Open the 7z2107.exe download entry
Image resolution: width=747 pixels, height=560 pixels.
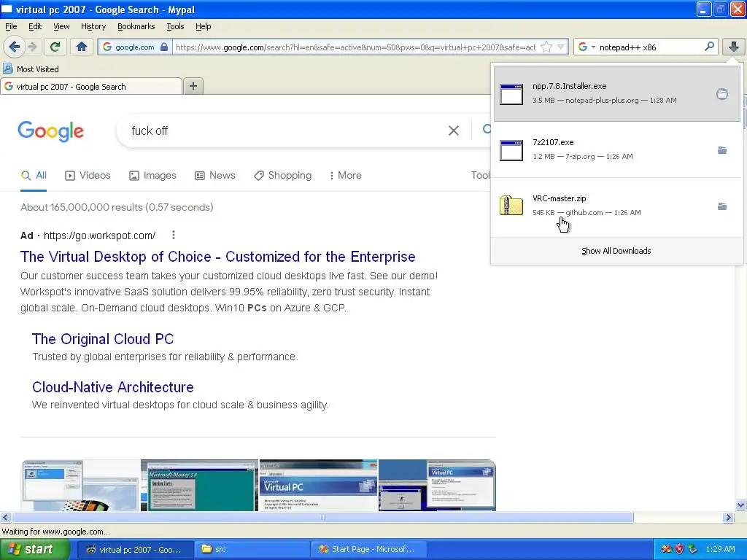[x=617, y=149]
